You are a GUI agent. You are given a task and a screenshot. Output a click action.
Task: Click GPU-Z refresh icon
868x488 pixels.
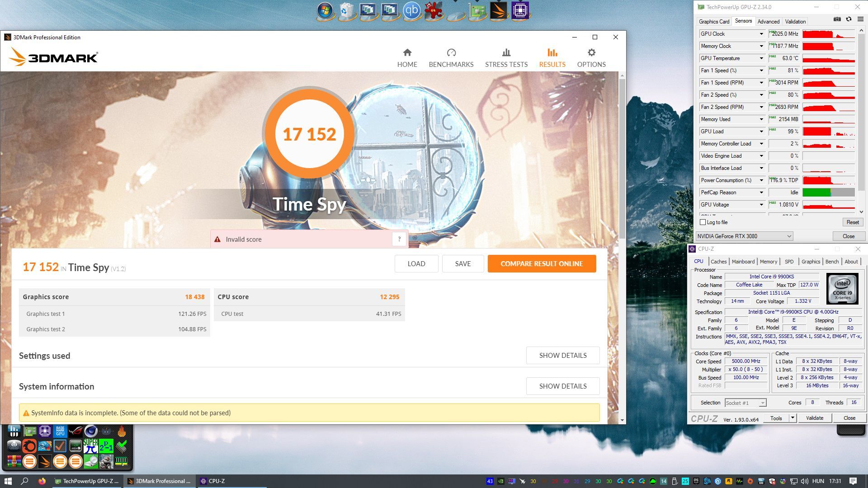(x=849, y=19)
